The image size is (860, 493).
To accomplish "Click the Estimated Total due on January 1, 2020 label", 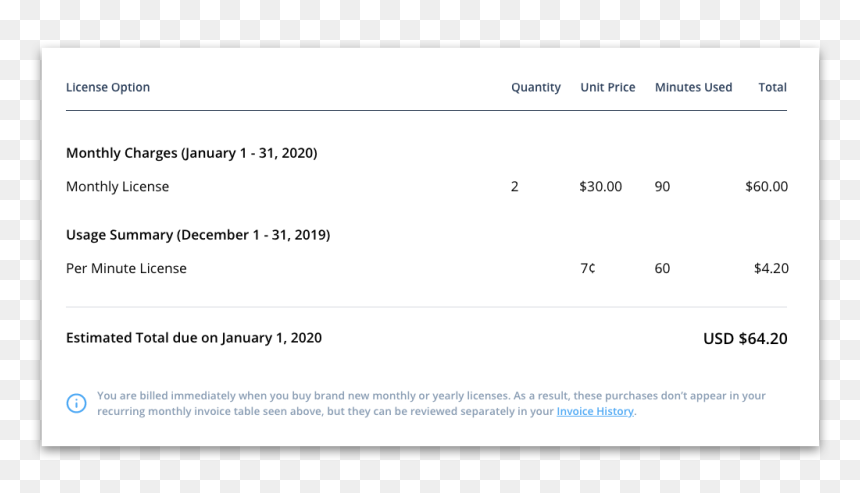I will click(194, 338).
